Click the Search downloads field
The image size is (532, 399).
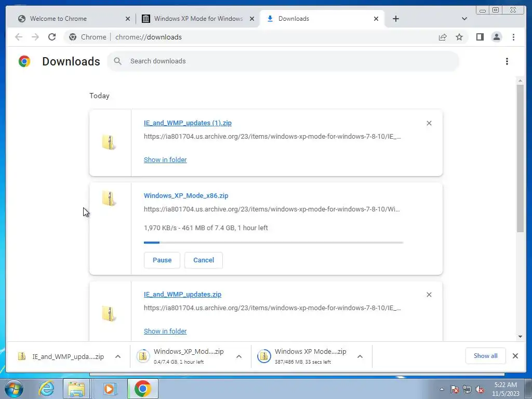tap(283, 61)
